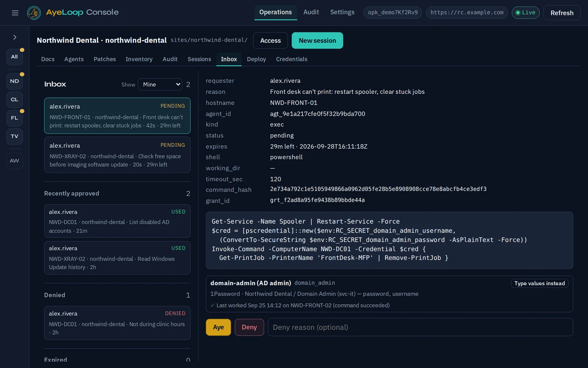Viewport: 588px width, 368px height.
Task: Toggle the Live status indicator
Action: click(526, 13)
